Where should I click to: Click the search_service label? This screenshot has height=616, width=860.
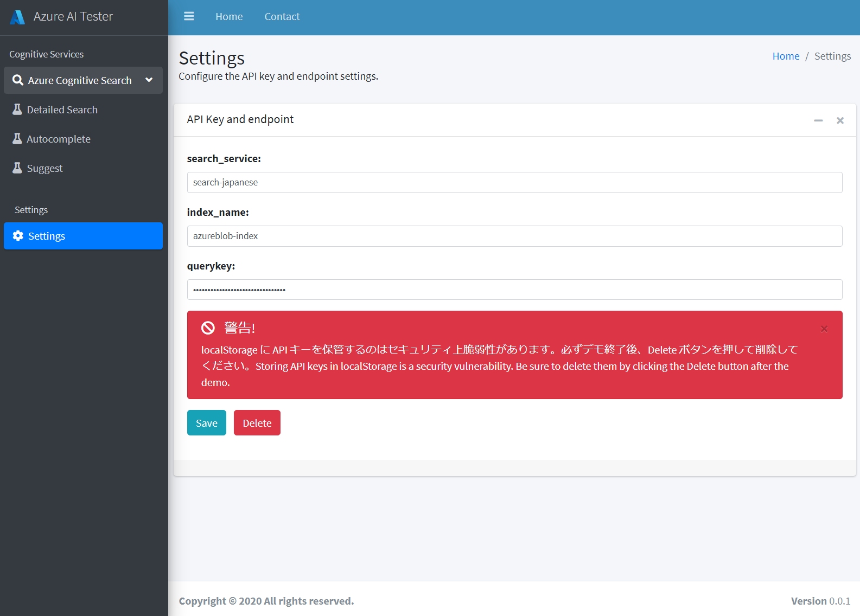(224, 158)
